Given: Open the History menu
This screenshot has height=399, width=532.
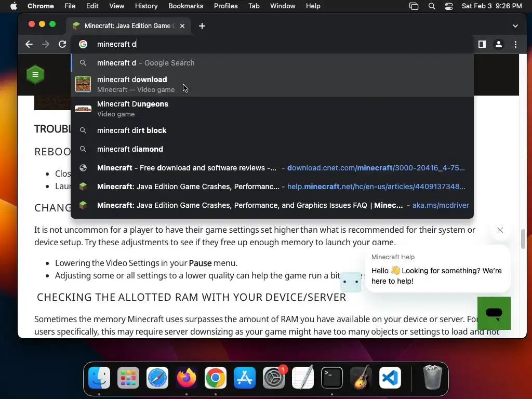Looking at the screenshot, I should [x=146, y=6].
